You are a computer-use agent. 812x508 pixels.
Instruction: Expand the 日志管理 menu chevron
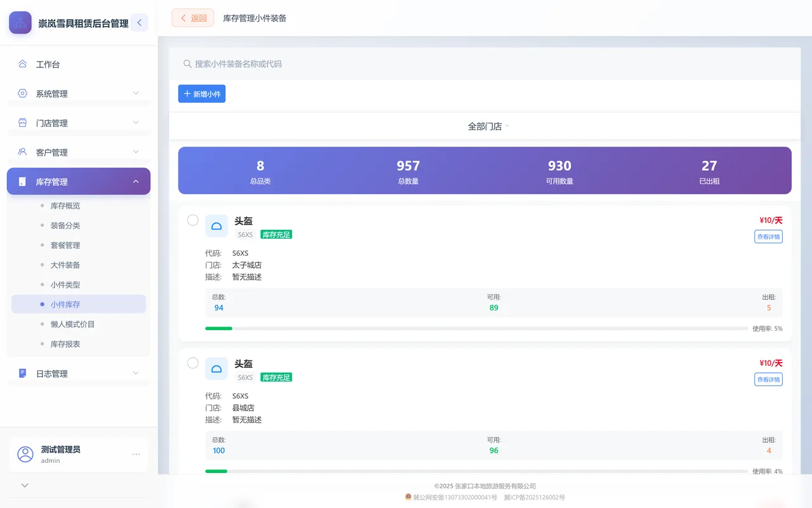point(136,373)
